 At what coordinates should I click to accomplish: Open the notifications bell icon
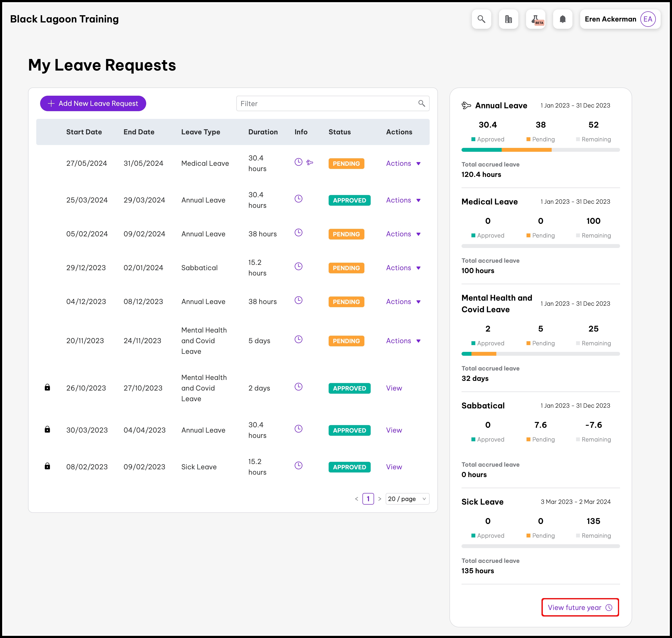pos(563,19)
